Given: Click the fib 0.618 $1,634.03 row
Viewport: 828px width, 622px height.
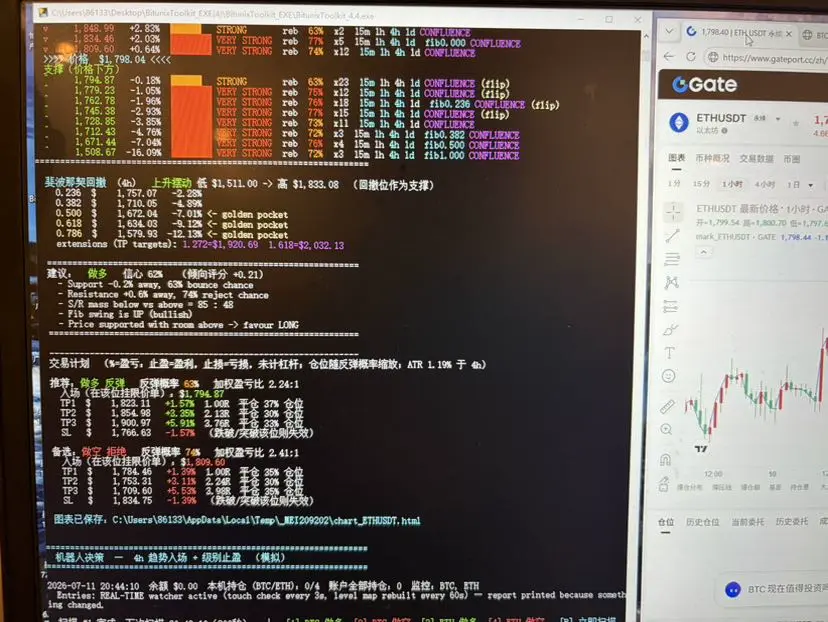Looking at the screenshot, I should click(171, 224).
